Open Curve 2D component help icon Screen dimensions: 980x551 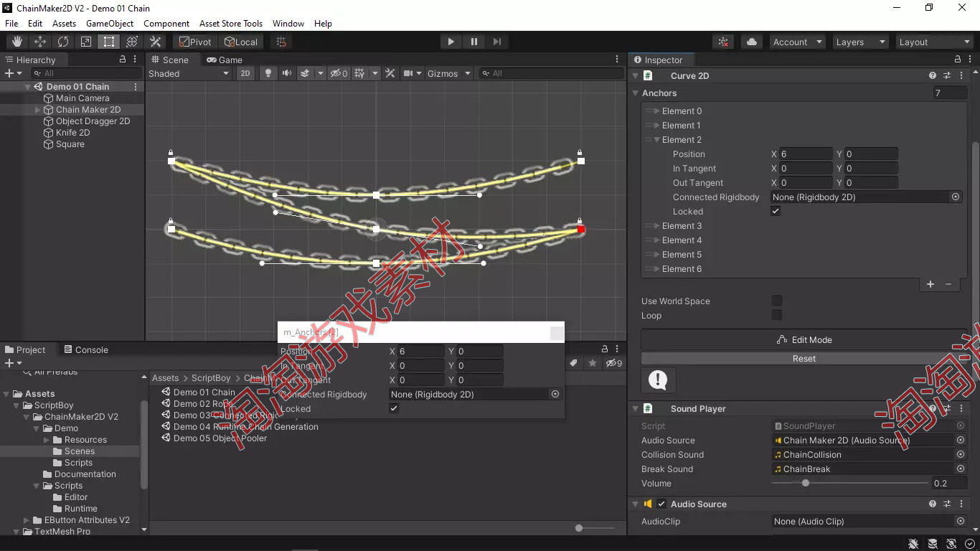pyautogui.click(x=933, y=75)
